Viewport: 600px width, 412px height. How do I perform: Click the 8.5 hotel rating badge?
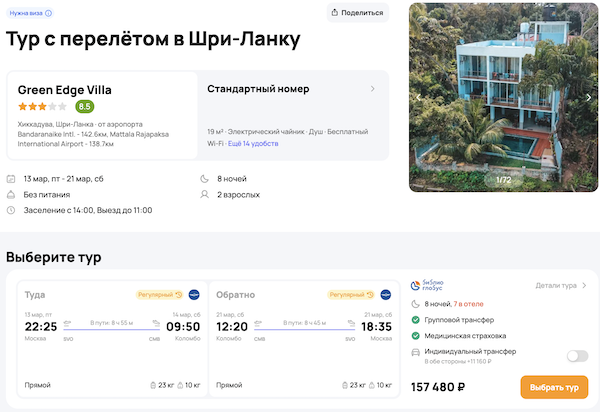[85, 106]
